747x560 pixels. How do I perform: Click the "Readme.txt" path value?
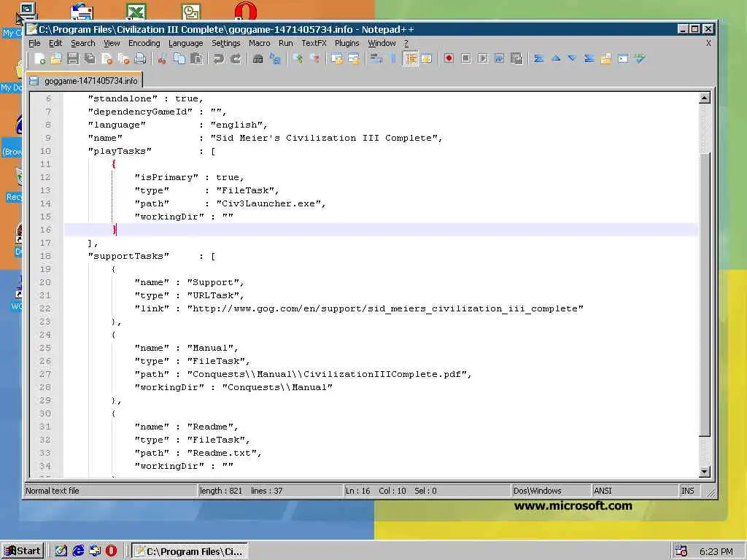(222, 453)
